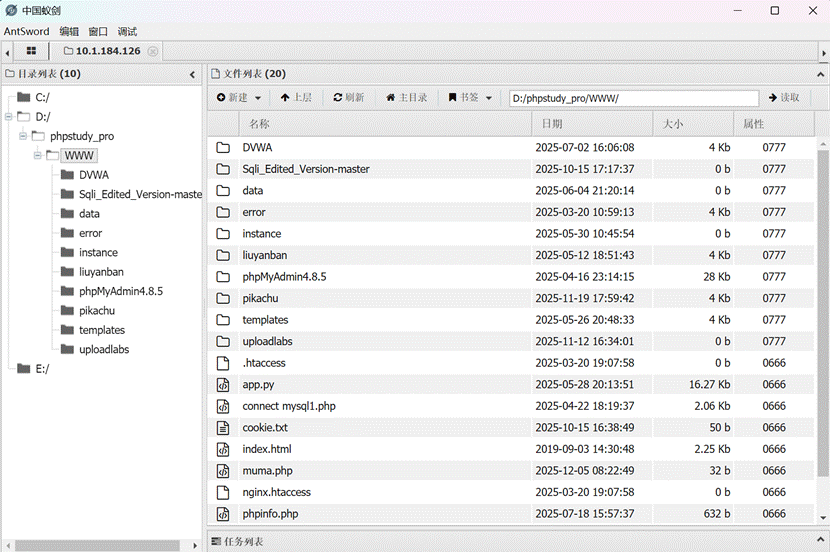Select DVWA folder in directory tree
The height and width of the screenshot is (552, 830).
coord(94,175)
